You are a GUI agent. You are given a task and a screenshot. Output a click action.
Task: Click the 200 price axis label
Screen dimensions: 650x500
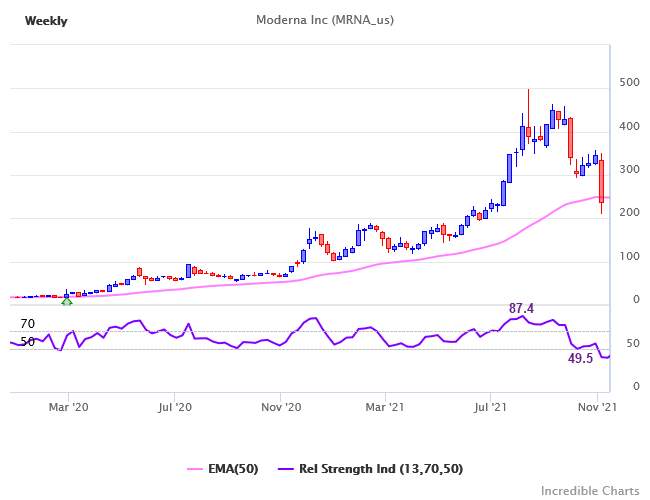click(x=629, y=212)
